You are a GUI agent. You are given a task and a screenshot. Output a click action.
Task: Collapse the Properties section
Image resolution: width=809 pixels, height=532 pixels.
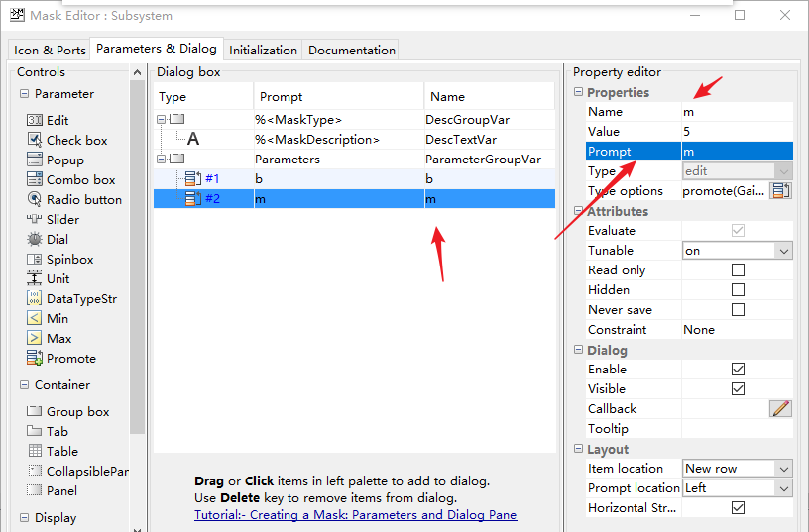(x=578, y=92)
